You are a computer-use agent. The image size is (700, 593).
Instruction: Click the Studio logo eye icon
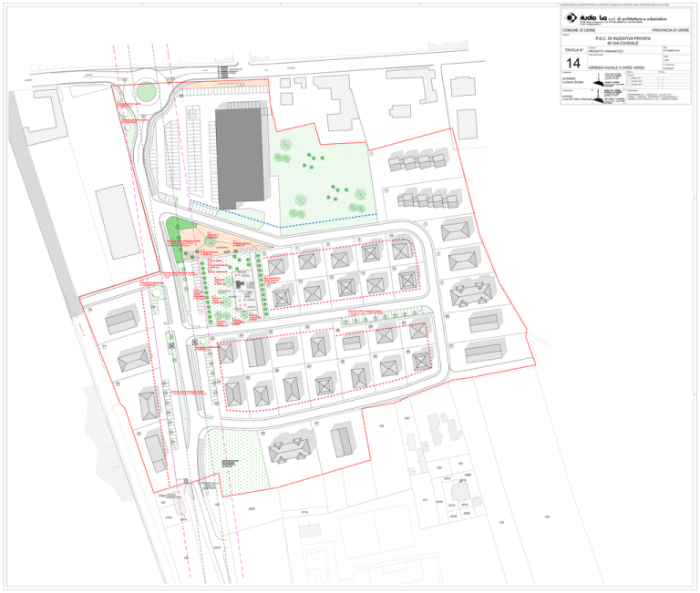572,17
